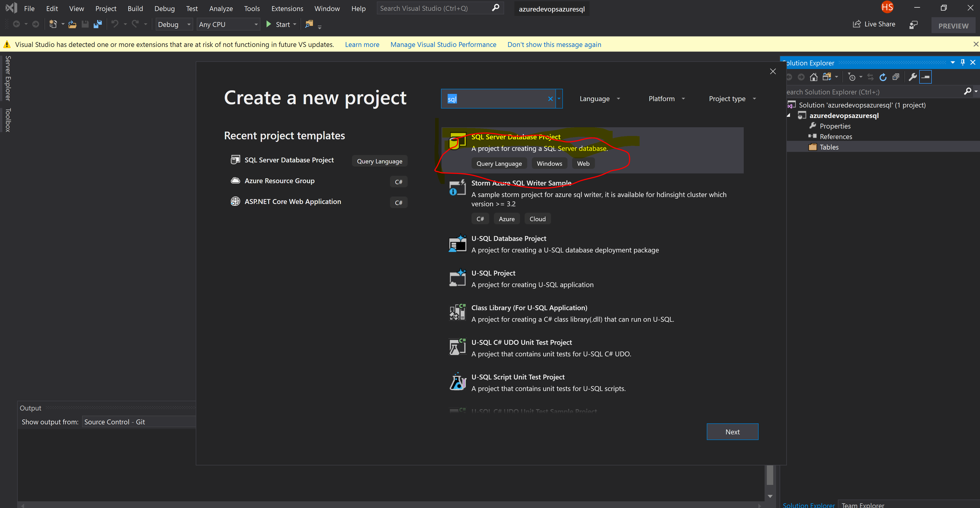Click the Save All icon in toolbar
Screen dimensions: 980x508
click(x=98, y=24)
